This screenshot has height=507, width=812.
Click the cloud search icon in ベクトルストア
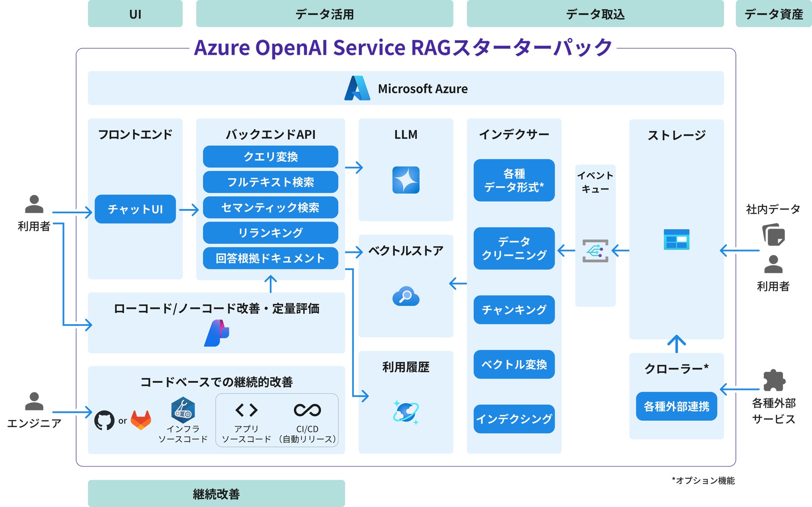406,297
